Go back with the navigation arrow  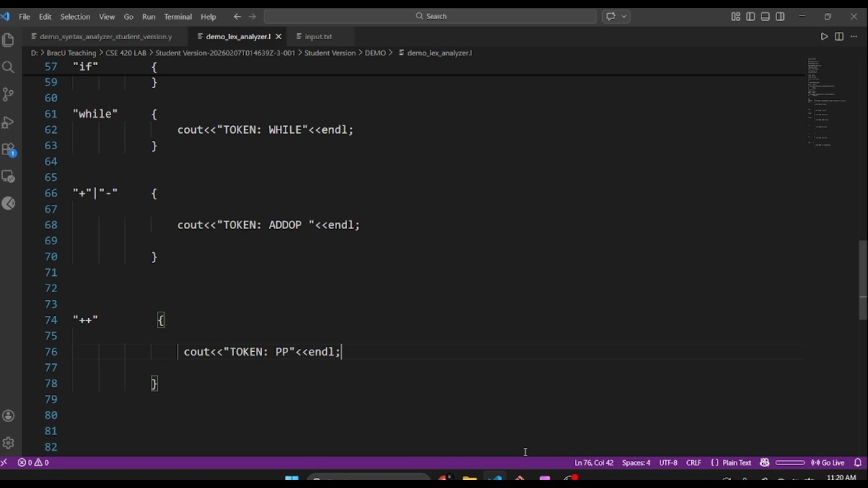pyautogui.click(x=237, y=16)
